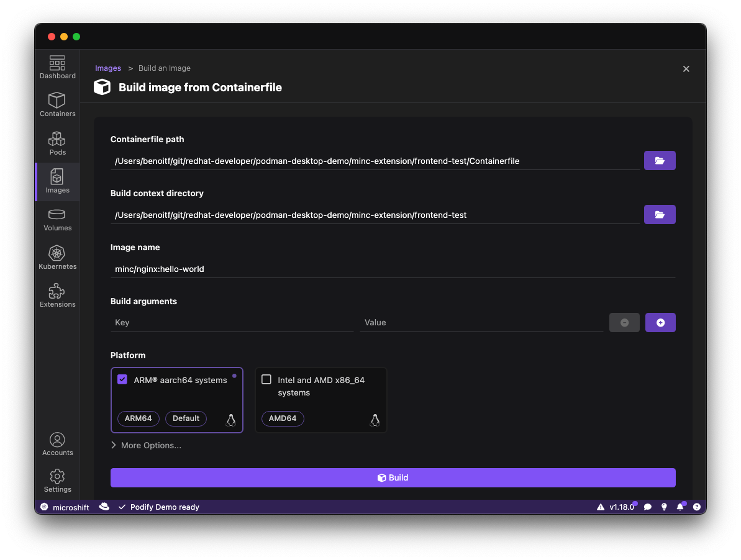Screen dimensions: 741x560
Task: Open Extensions from the sidebar
Action: click(57, 296)
